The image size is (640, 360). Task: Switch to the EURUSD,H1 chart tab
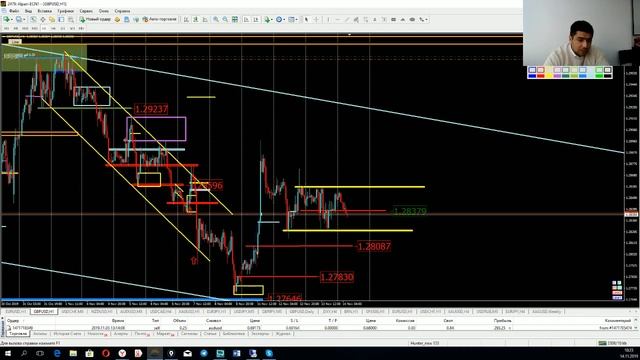[15, 311]
